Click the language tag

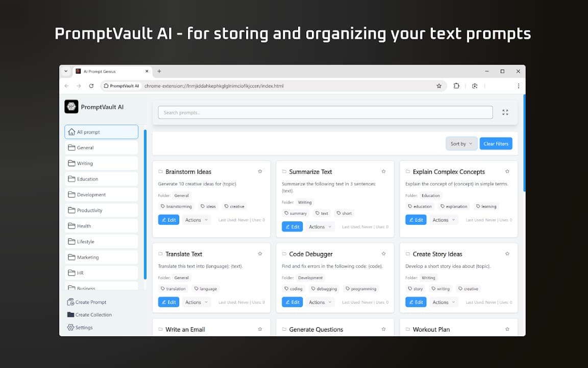[205, 288]
